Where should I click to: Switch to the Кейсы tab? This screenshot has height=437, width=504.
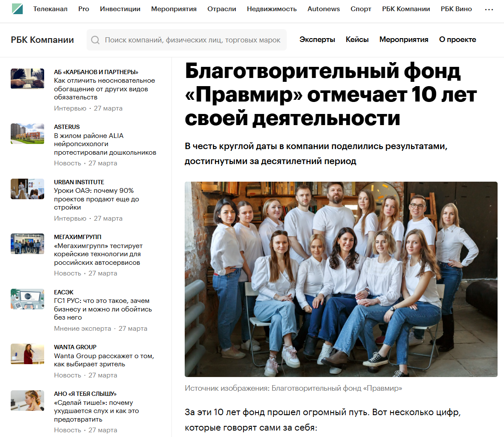(357, 39)
